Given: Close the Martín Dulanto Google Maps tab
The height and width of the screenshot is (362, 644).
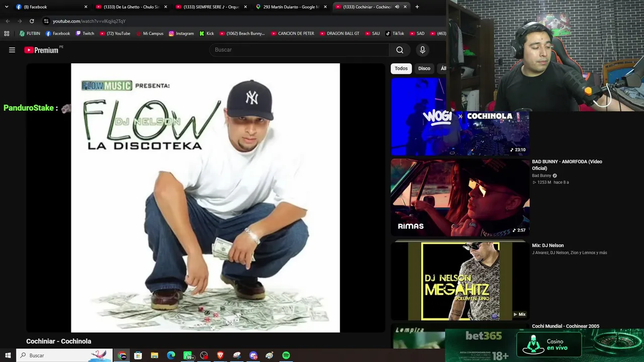Looking at the screenshot, I should 326,7.
